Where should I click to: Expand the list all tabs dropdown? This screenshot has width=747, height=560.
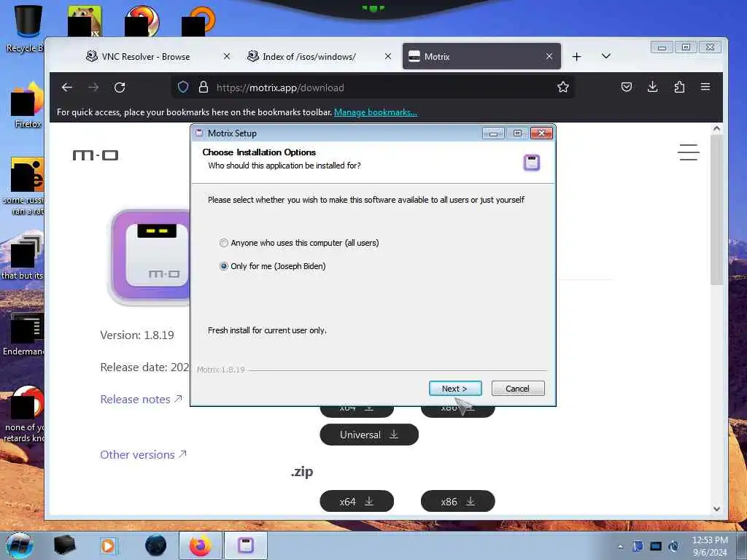(x=606, y=56)
